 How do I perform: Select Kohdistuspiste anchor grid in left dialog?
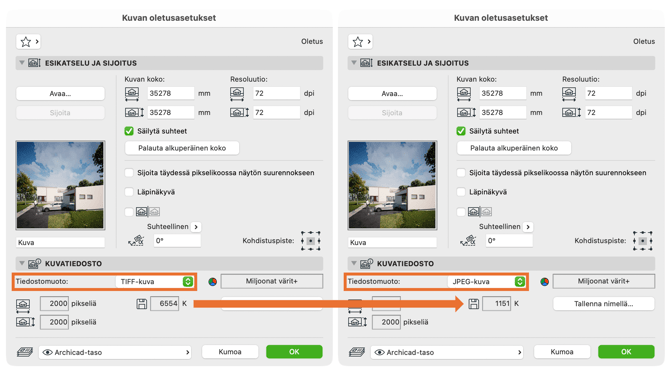pyautogui.click(x=311, y=241)
